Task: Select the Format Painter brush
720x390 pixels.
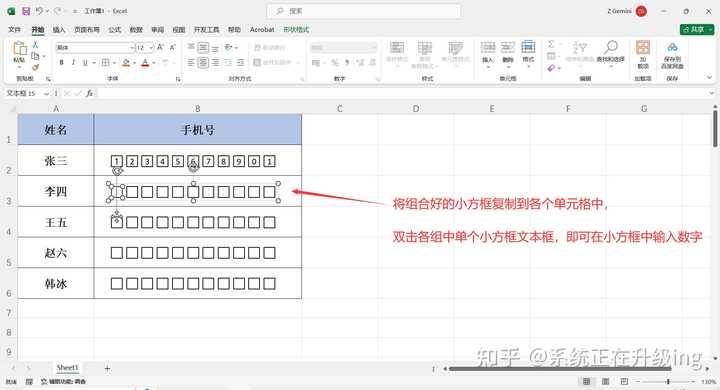Action: tap(35, 68)
